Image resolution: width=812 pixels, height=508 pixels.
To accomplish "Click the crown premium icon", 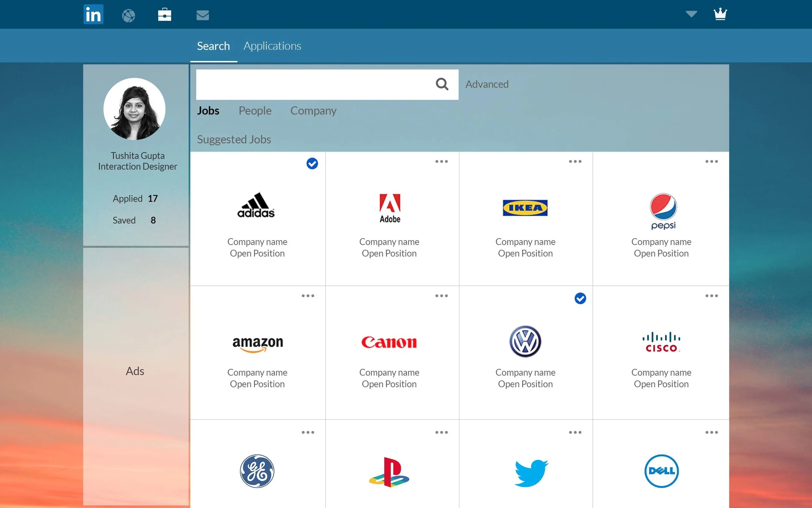I will coord(720,14).
